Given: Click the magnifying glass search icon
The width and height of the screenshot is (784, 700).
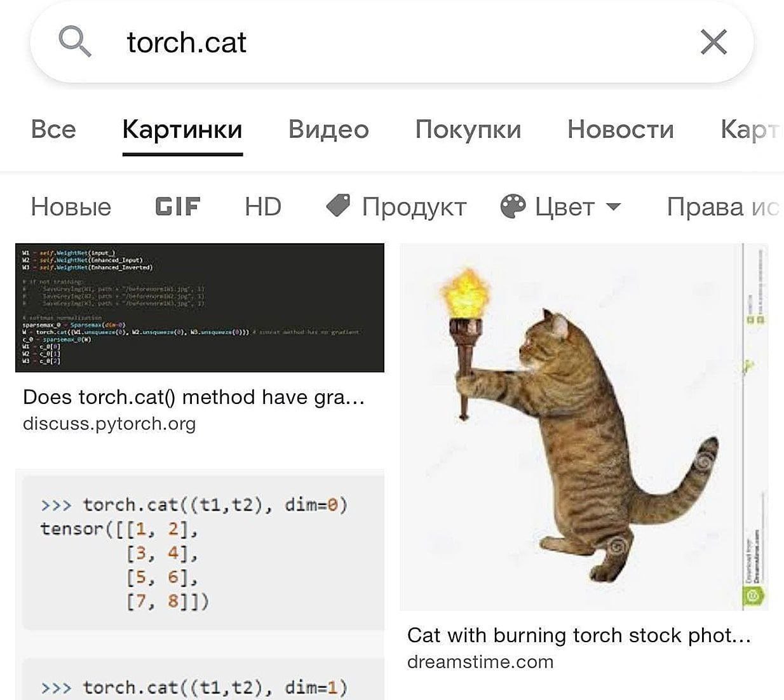Looking at the screenshot, I should click(75, 42).
